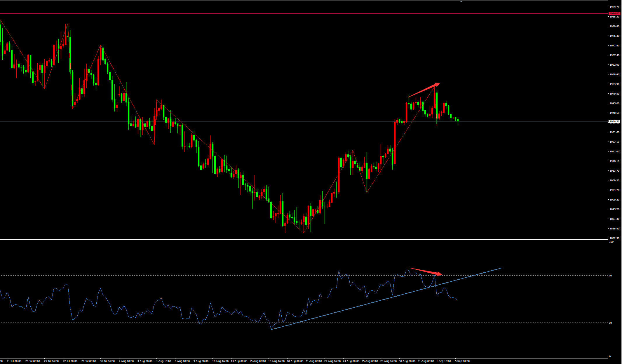The image size is (622, 364).
Task: Click the 1 Sep 16:00 time label
Action: [444, 361]
